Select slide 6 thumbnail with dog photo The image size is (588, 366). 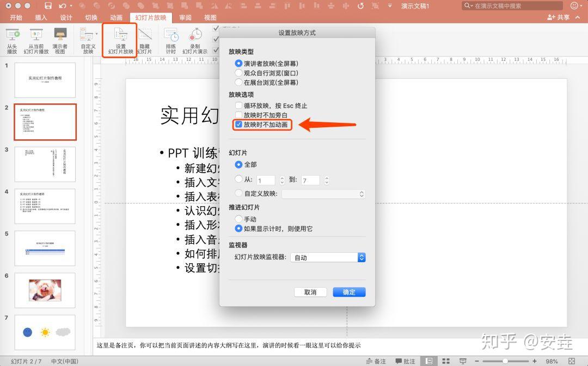point(45,290)
